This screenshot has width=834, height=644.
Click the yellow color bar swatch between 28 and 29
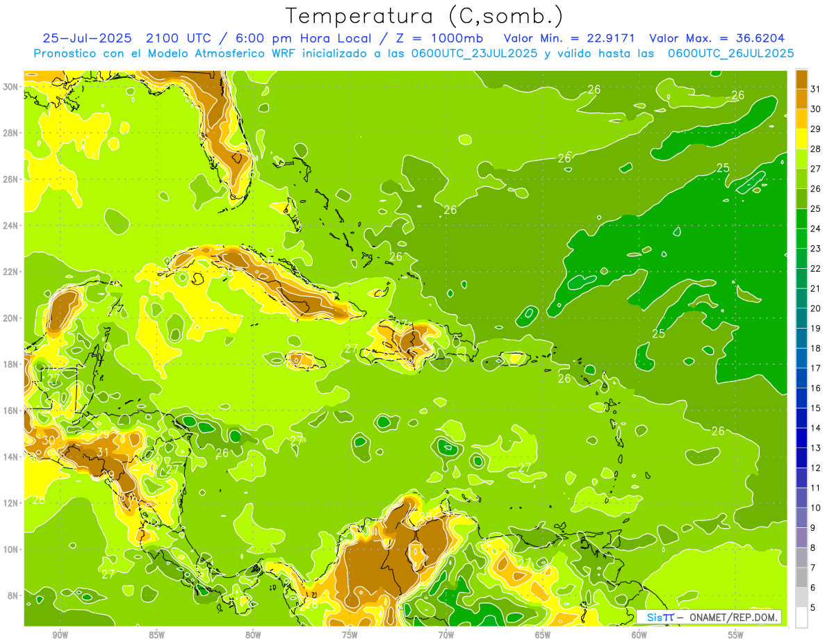tap(801, 139)
